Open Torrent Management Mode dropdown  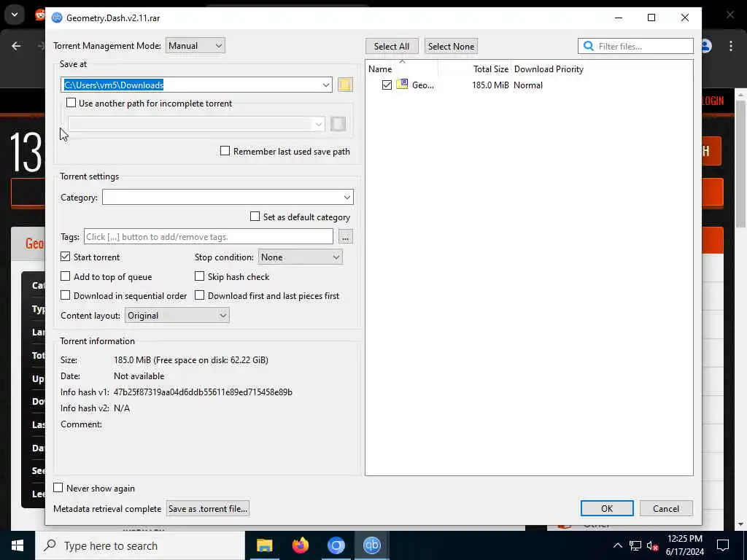pos(196,46)
